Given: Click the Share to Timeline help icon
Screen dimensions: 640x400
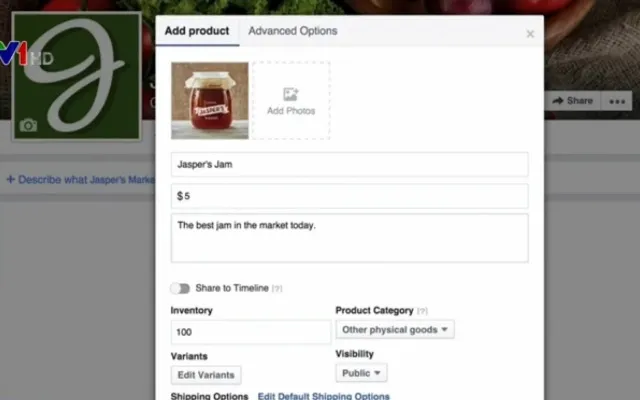Looking at the screenshot, I should tap(277, 289).
